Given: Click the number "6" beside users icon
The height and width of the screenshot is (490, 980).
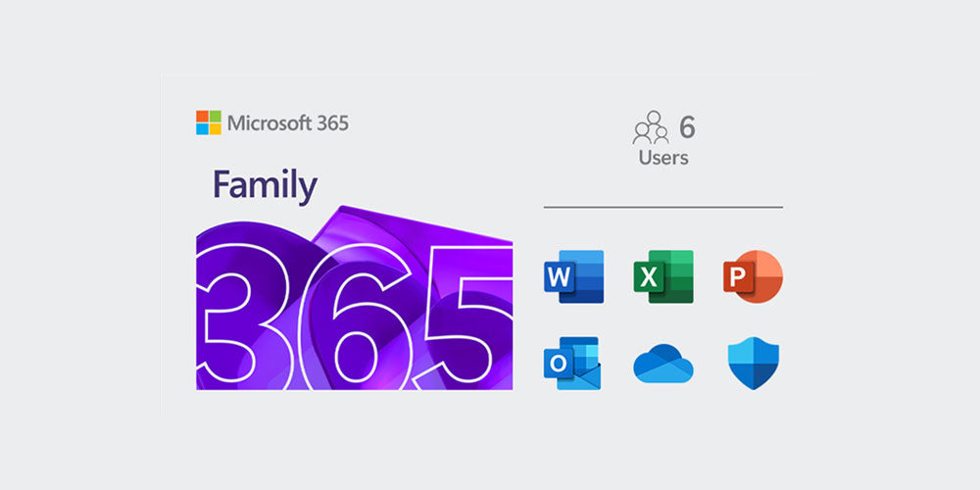Looking at the screenshot, I should pos(687,127).
